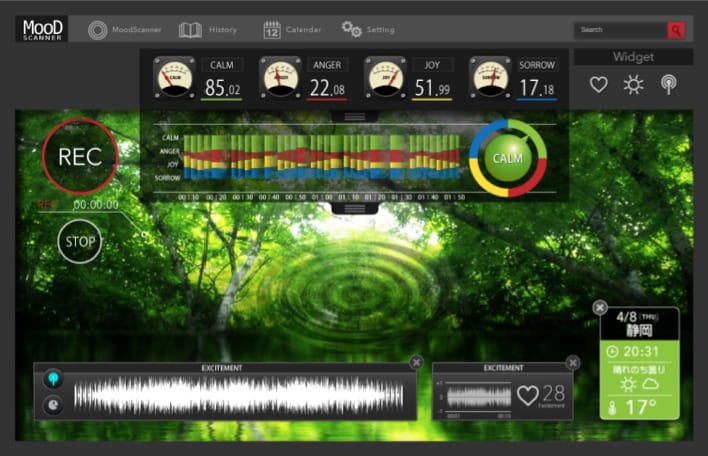Close the large EXCITEMENT waveform widget
This screenshot has width=708, height=456.
[416, 362]
